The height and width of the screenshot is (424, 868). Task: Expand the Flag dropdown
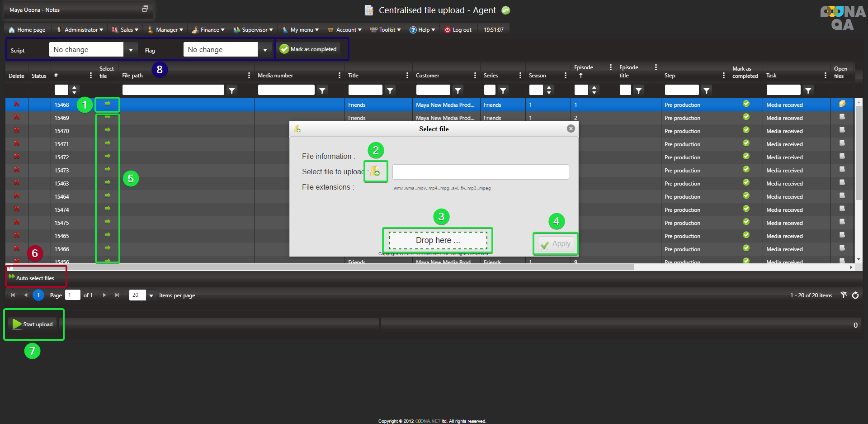click(x=265, y=50)
